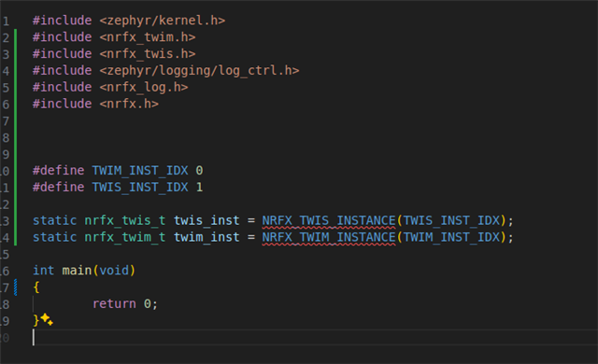Click the nrfx_twim_t type name
The height and width of the screenshot is (364, 598).
point(125,238)
